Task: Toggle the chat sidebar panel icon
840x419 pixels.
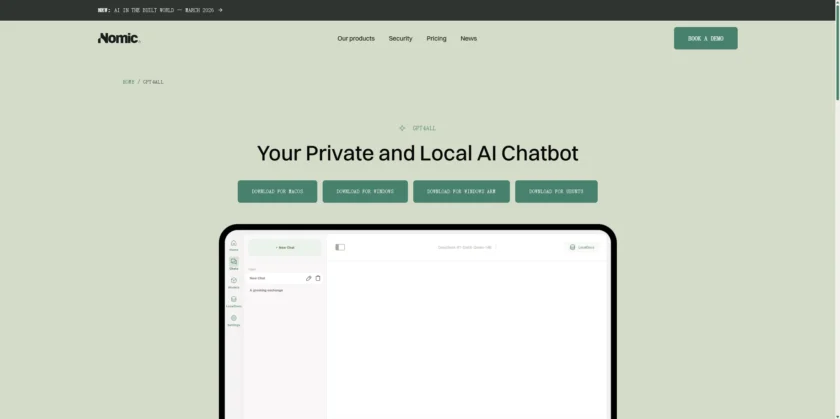Action: (340, 247)
